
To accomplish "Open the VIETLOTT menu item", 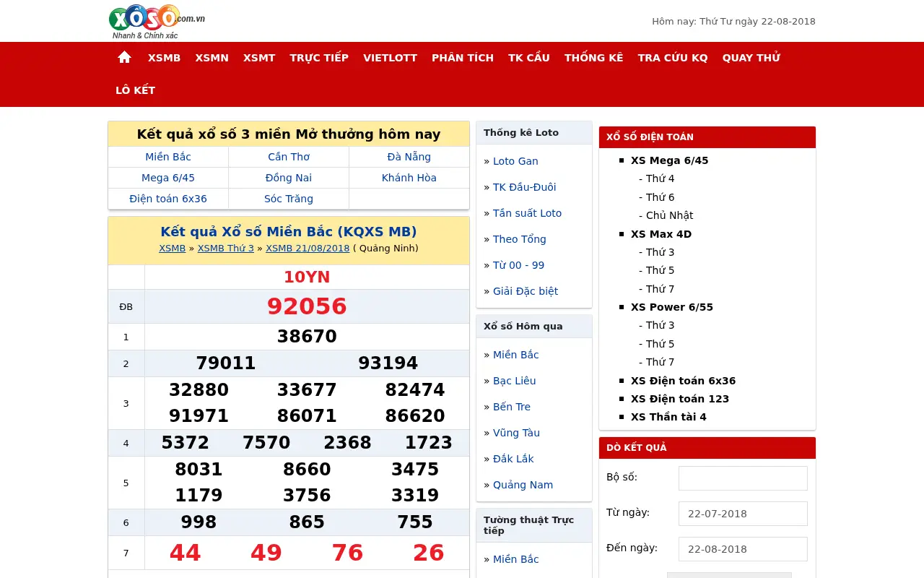I will tap(390, 58).
